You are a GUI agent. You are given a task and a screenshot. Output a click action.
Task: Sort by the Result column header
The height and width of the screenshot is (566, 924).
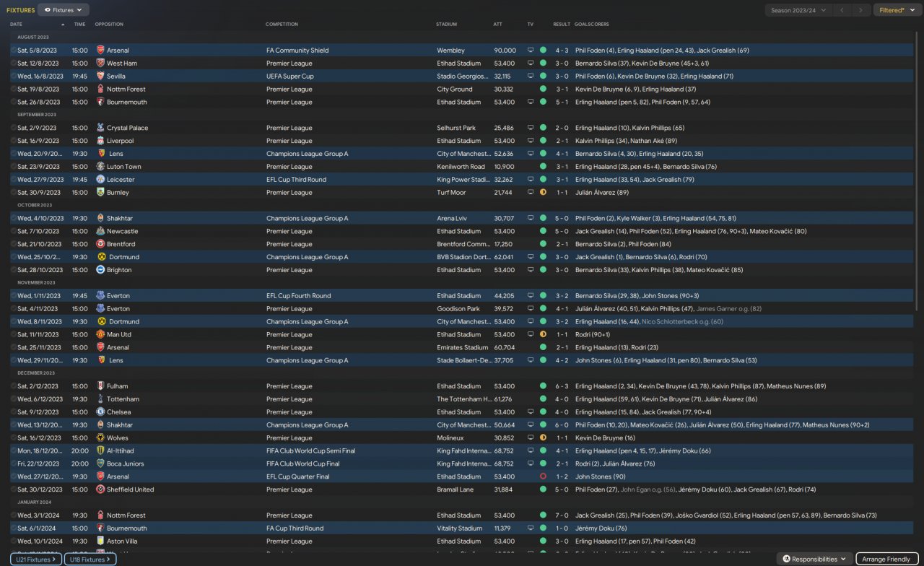(562, 25)
